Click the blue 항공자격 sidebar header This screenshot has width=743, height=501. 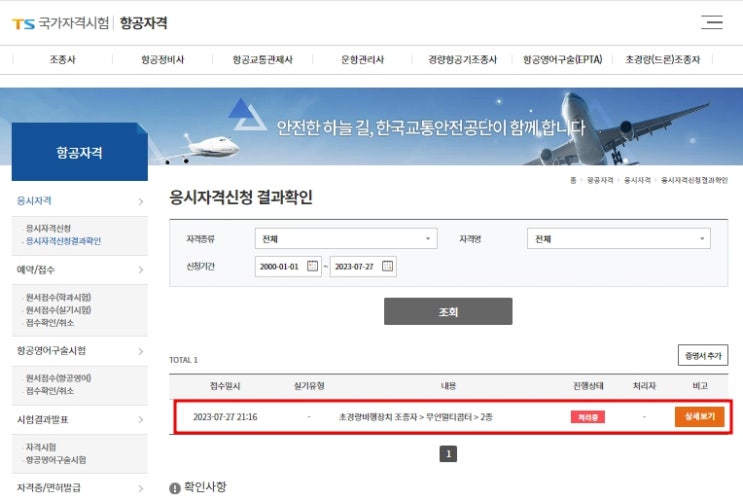pos(80,152)
